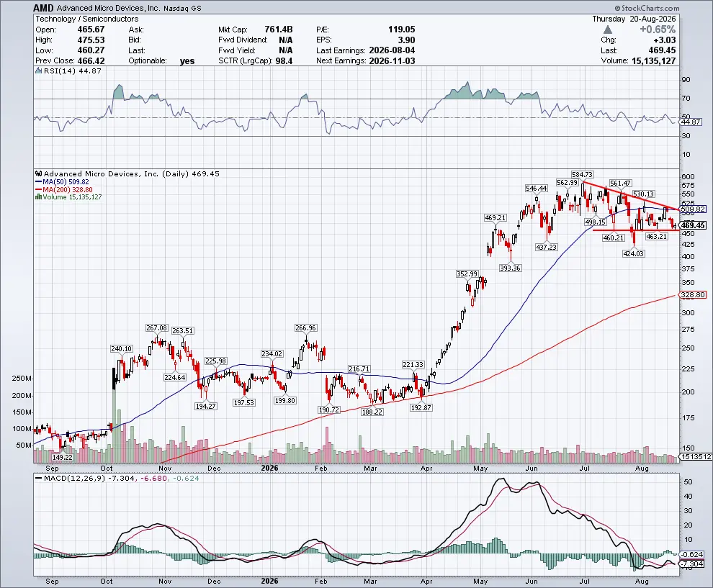Click the P/E value 119.05

402,29
